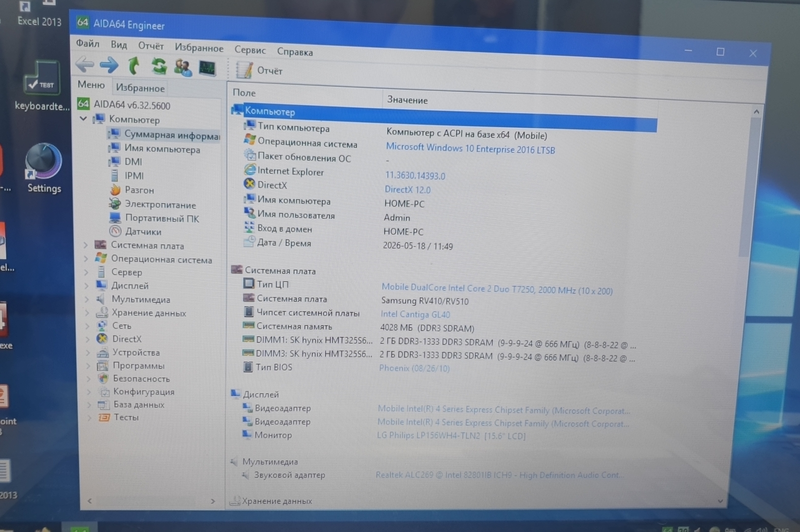Click the green Up arrow toolbar icon
Image resolution: width=800 pixels, height=532 pixels.
coord(133,66)
